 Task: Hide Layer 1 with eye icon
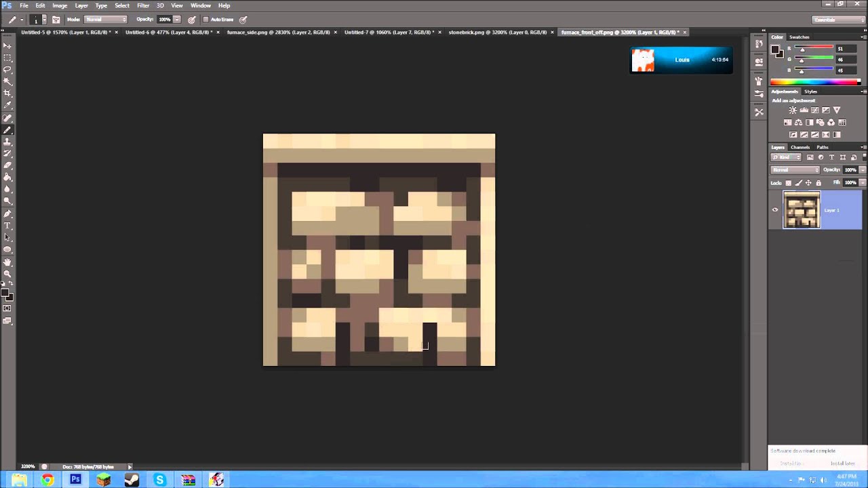pyautogui.click(x=775, y=210)
